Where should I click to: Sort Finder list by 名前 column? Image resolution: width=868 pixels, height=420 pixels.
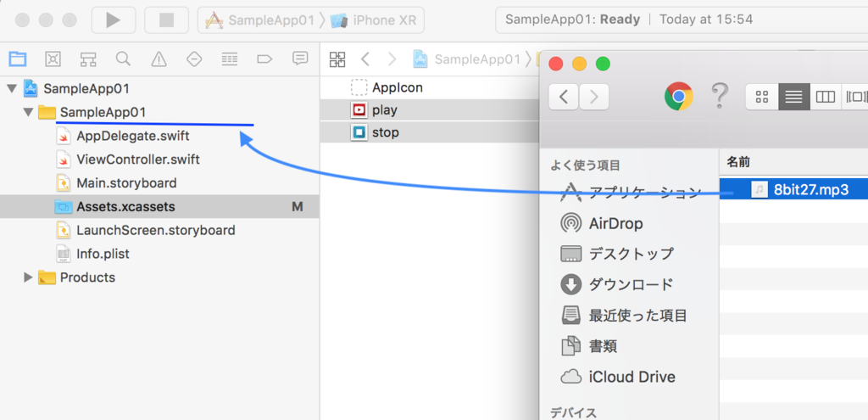click(793, 162)
